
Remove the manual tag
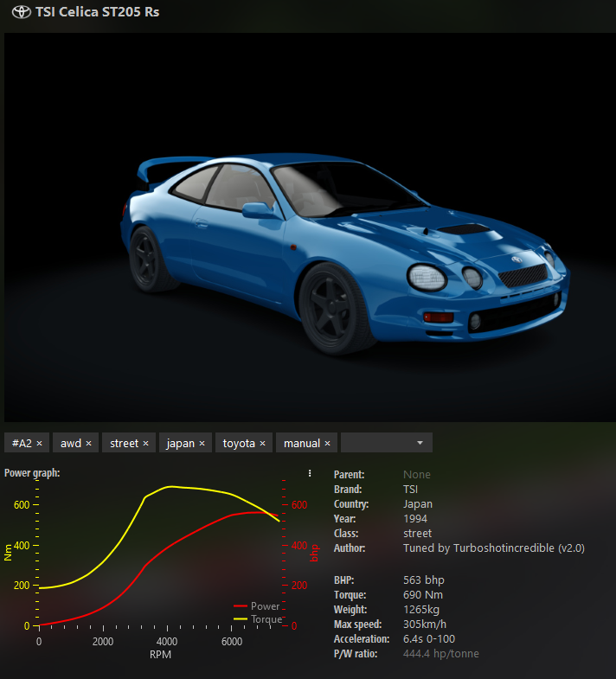point(328,444)
